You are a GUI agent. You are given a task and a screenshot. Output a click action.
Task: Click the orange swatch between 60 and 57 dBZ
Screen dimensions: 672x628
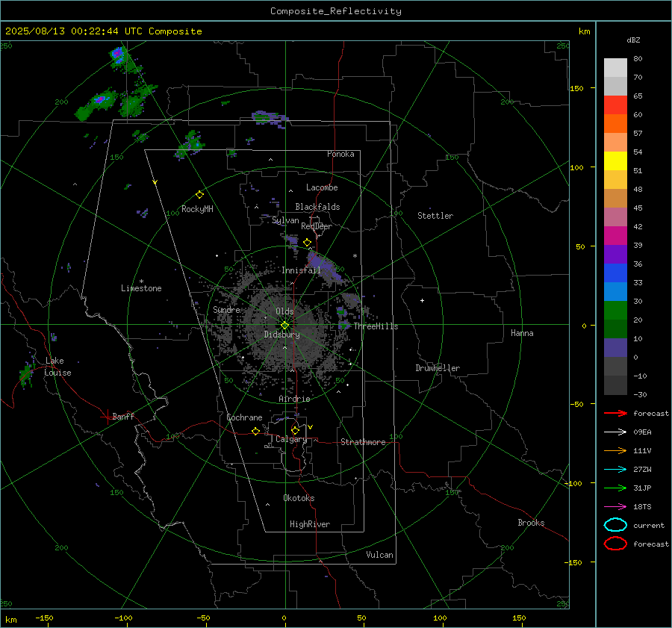pos(615,124)
